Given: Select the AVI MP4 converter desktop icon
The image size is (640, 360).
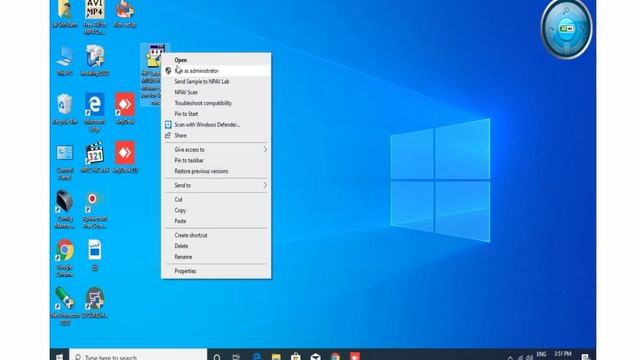Looking at the screenshot, I should tap(95, 16).
